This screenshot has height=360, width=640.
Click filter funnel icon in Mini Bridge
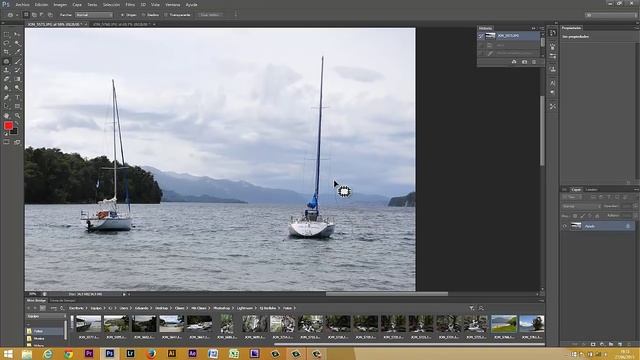click(x=471, y=308)
